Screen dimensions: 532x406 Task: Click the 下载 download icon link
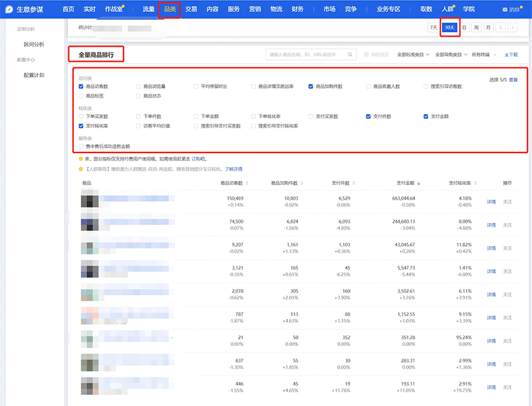[511, 55]
